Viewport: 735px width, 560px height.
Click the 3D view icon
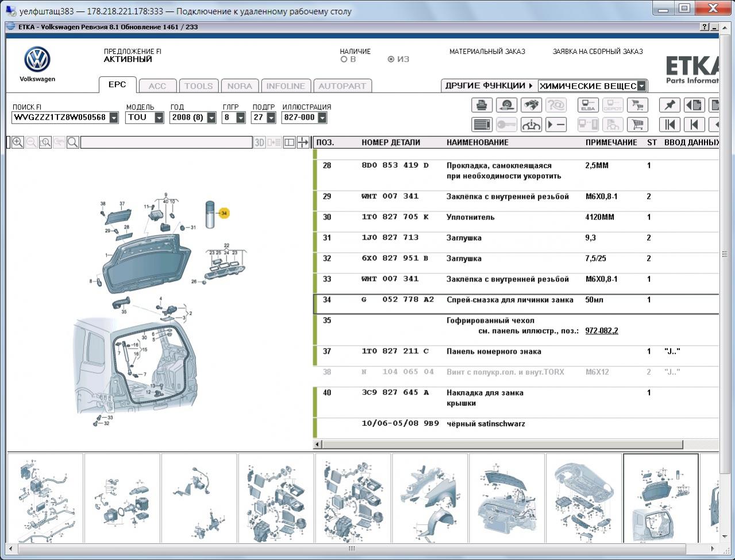[260, 142]
